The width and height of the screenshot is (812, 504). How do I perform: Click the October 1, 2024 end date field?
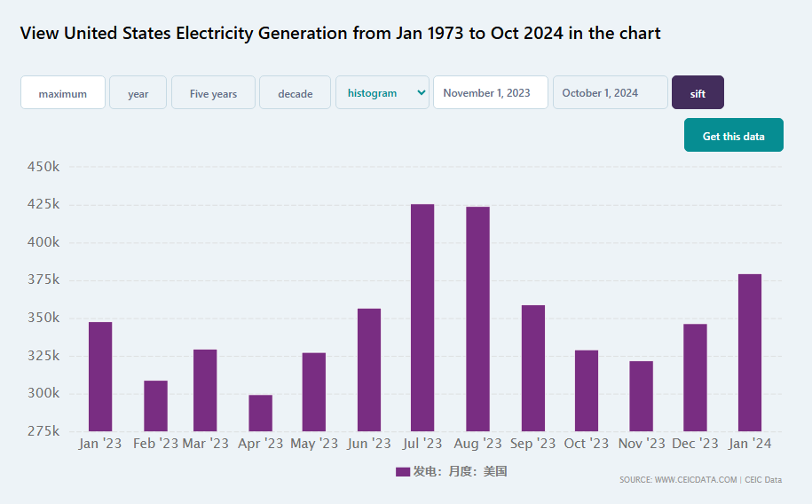pos(610,93)
